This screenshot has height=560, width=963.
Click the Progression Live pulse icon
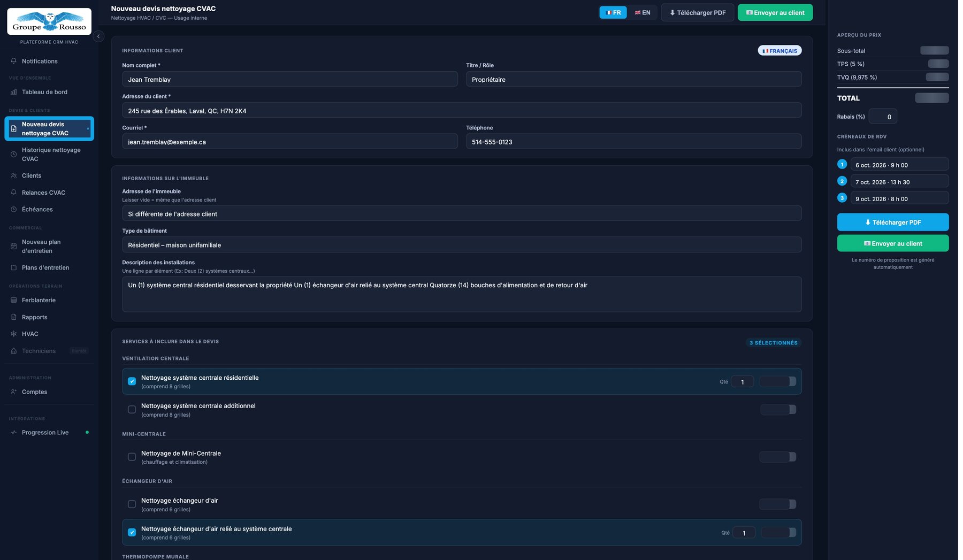(14, 432)
